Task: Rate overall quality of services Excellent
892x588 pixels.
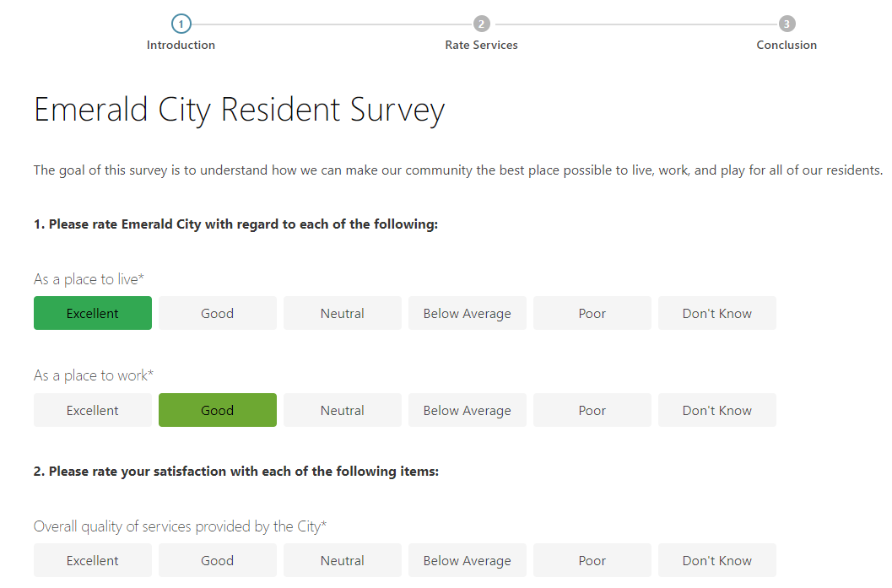Action: tap(93, 561)
